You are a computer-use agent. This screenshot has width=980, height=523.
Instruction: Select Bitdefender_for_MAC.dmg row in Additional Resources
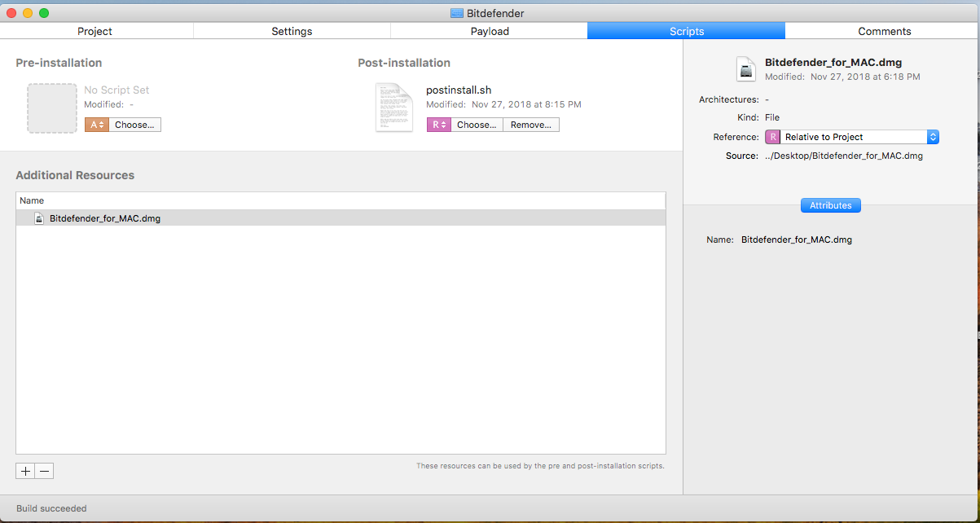coord(341,218)
